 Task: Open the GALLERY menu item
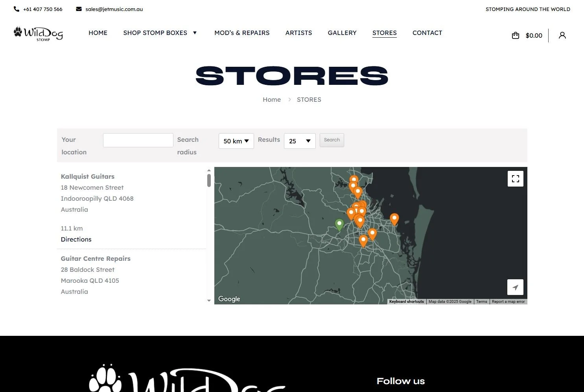click(342, 33)
